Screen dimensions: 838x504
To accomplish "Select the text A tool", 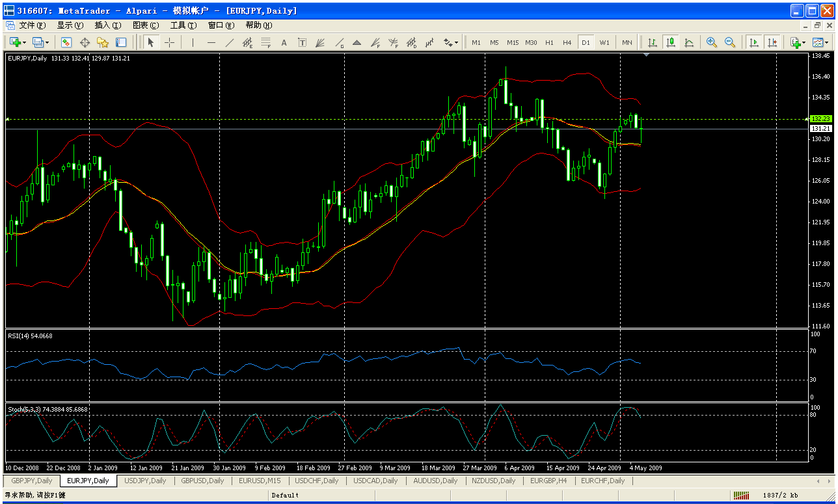I will [284, 42].
